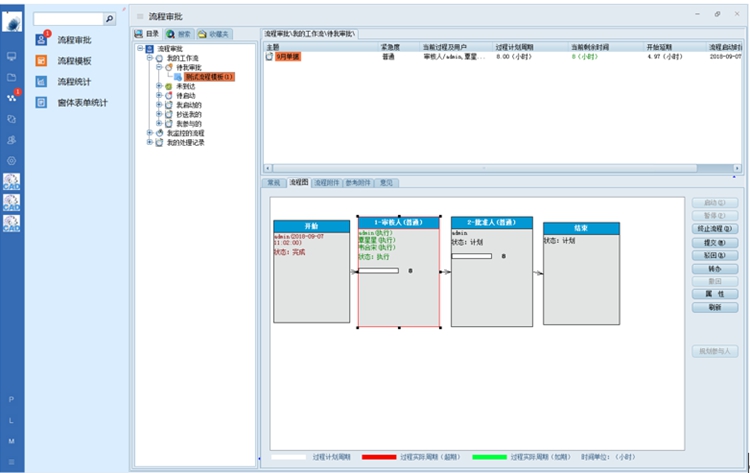Open the 意见 tab

click(x=386, y=183)
